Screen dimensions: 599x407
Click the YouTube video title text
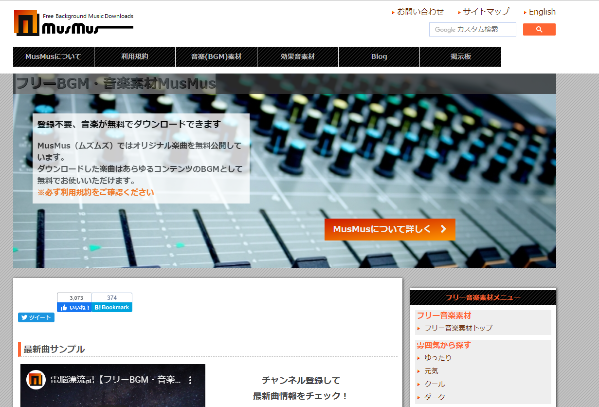coord(115,380)
